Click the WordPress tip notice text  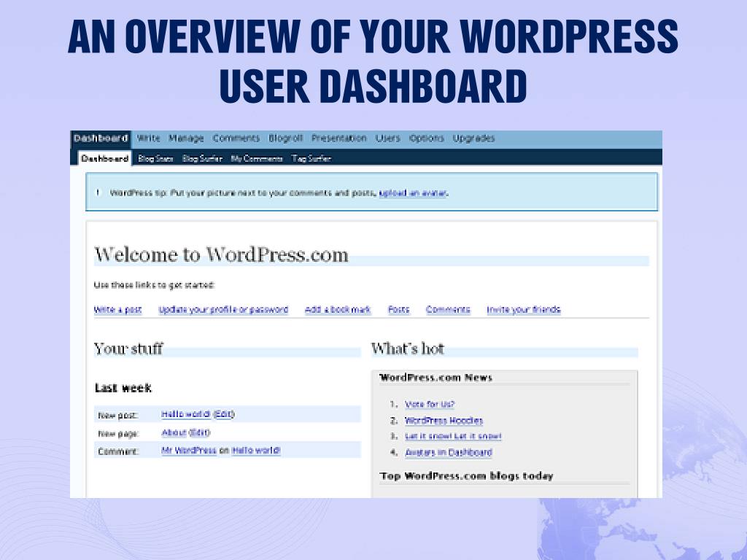(279, 192)
